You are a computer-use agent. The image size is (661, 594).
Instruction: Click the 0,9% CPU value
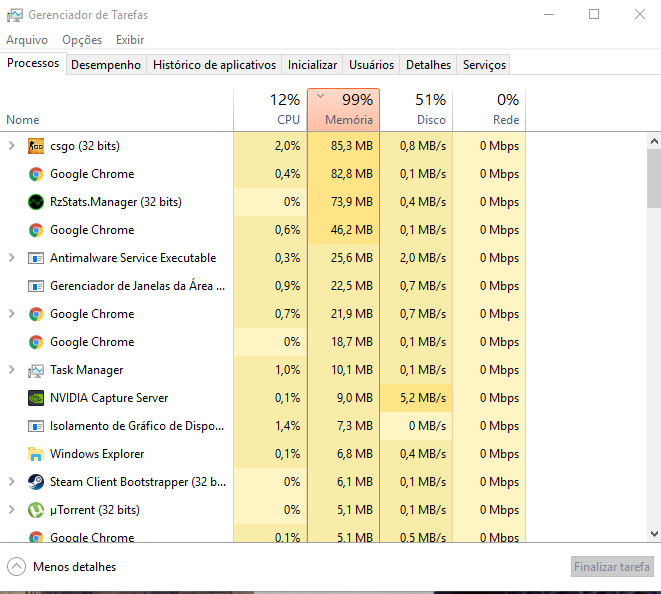pyautogui.click(x=288, y=286)
